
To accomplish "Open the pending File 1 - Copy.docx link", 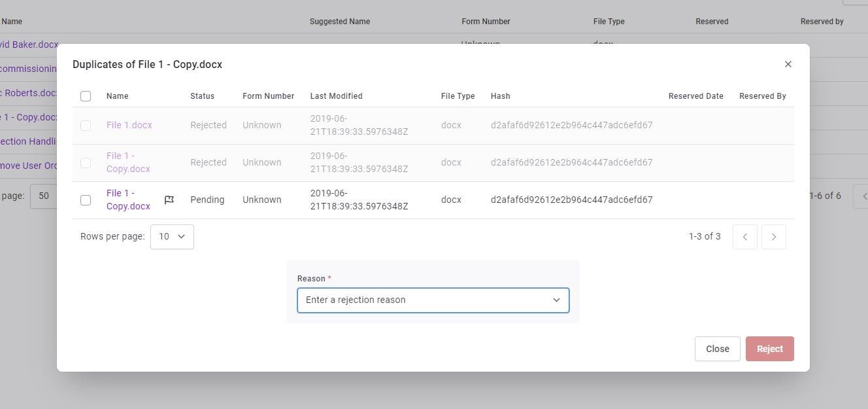I will (128, 200).
